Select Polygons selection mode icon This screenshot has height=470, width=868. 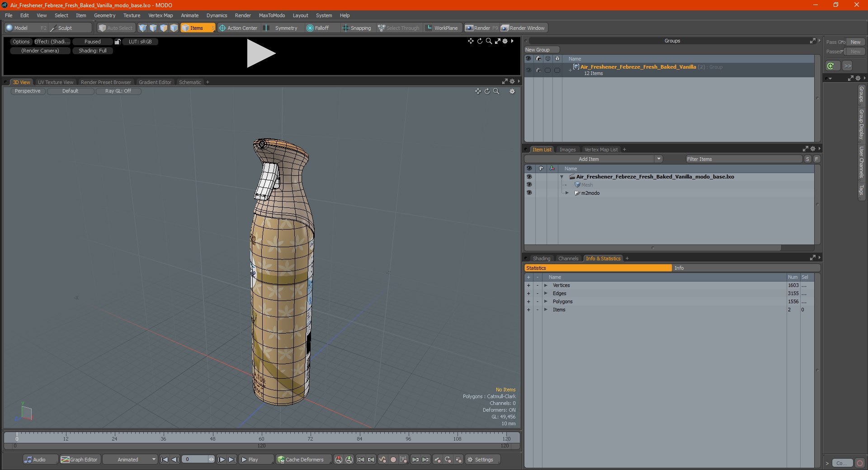point(164,28)
